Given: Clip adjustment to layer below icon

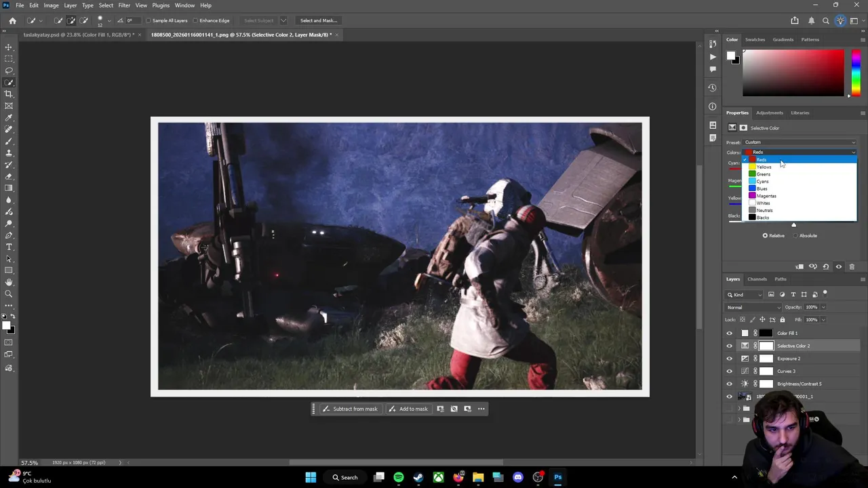Looking at the screenshot, I should (800, 266).
